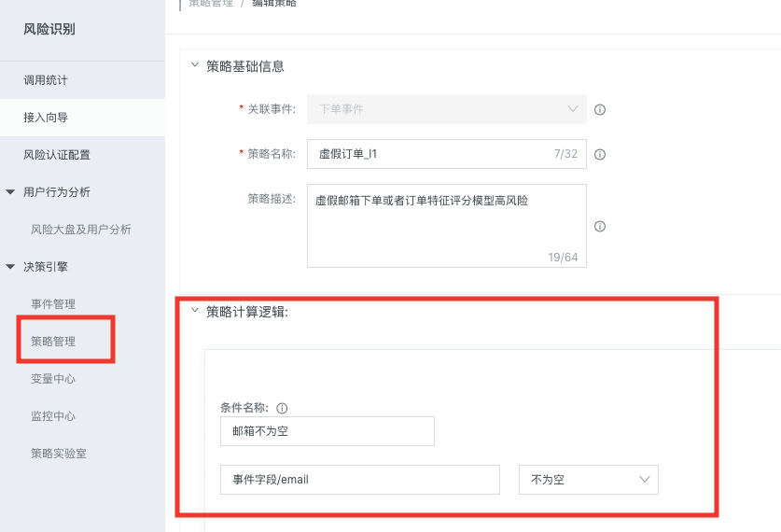
Task: Open 变量中心 from sidebar
Action: click(x=53, y=379)
